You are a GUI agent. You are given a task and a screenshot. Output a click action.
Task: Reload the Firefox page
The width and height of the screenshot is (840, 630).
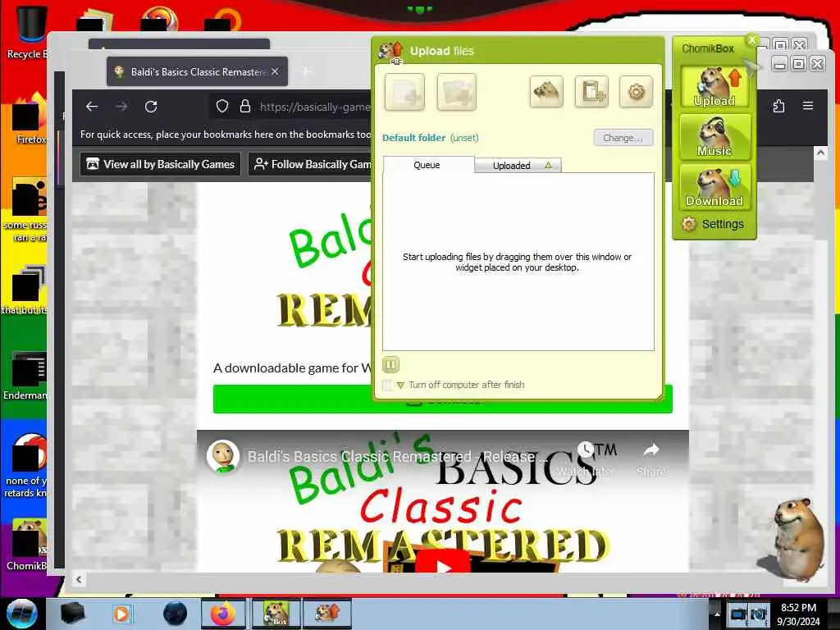(x=151, y=107)
